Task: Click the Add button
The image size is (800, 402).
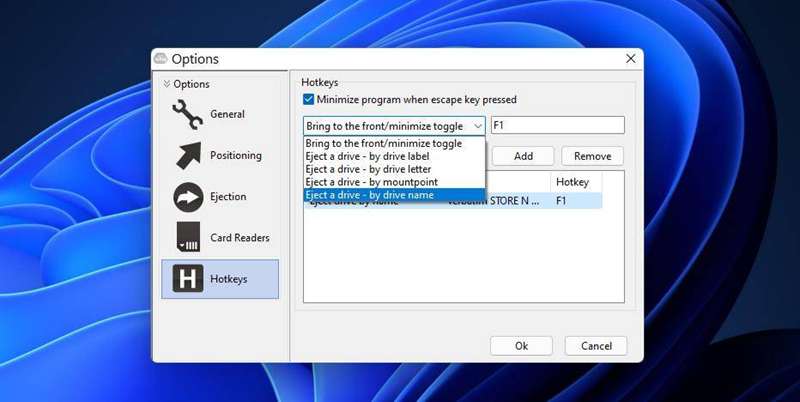Action: 523,156
